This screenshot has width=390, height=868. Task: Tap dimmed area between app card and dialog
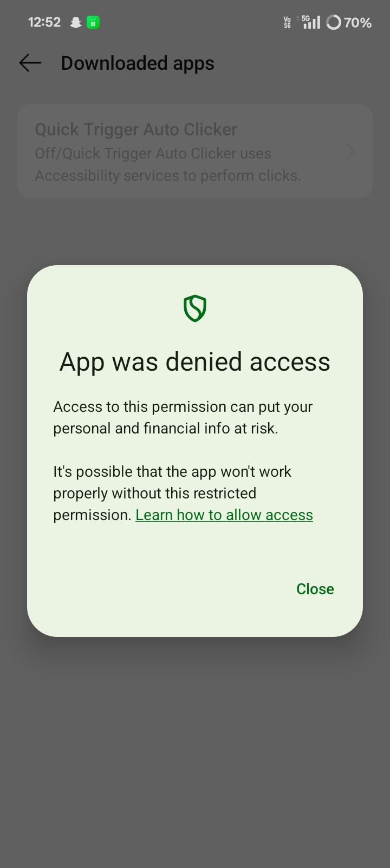[x=195, y=232]
